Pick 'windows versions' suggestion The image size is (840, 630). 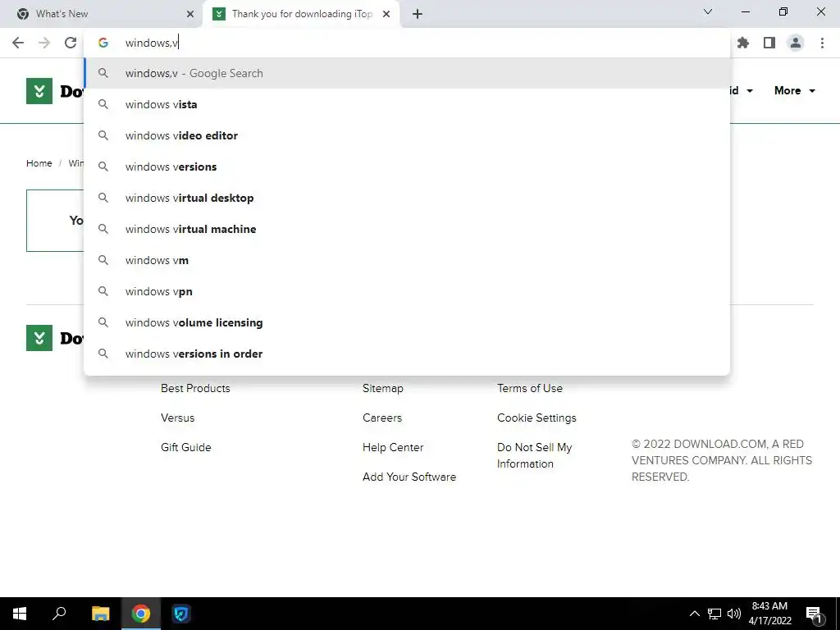pos(407,167)
